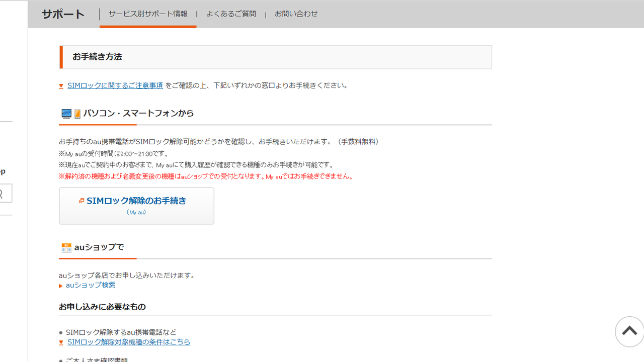Screen dimensions: 644x362
Task: Click the orange triangle before SIMロック解除対象機種
Action: coord(61,342)
